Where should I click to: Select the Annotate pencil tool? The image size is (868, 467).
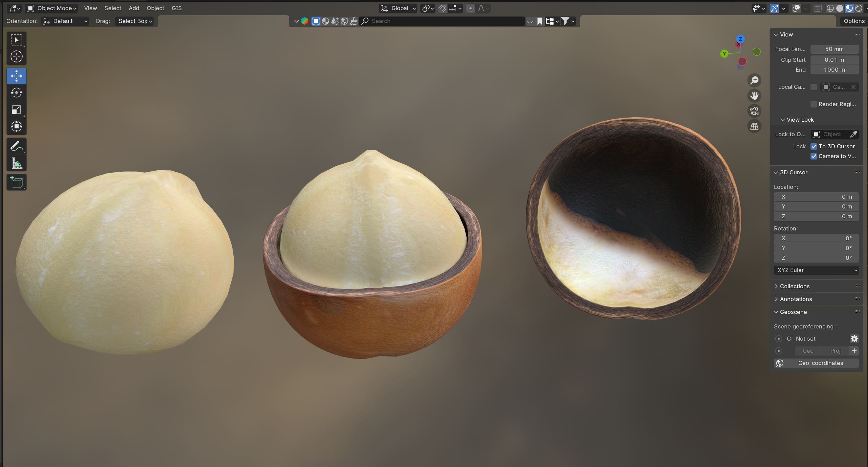click(16, 146)
